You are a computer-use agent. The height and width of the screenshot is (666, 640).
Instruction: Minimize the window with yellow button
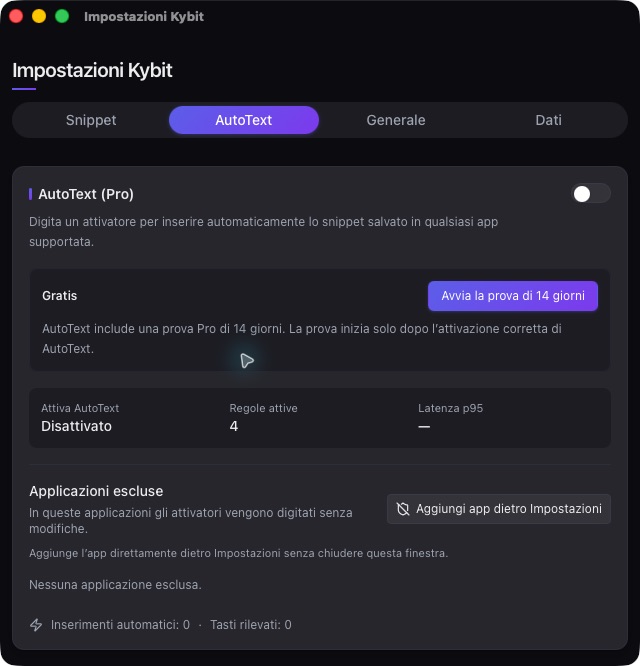[x=39, y=17]
